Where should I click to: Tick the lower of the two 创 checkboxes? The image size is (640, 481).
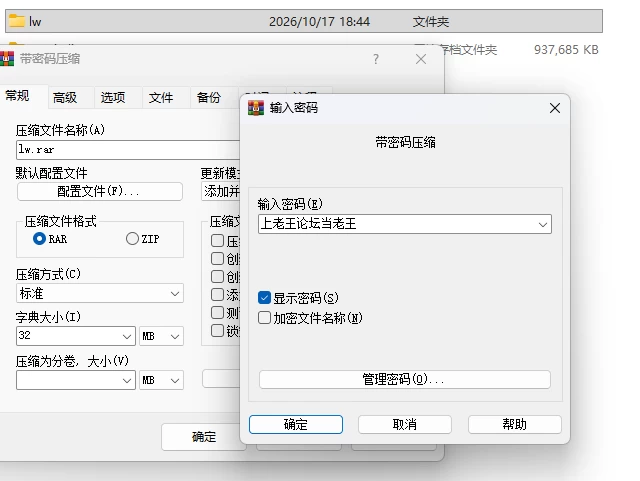coord(218,276)
